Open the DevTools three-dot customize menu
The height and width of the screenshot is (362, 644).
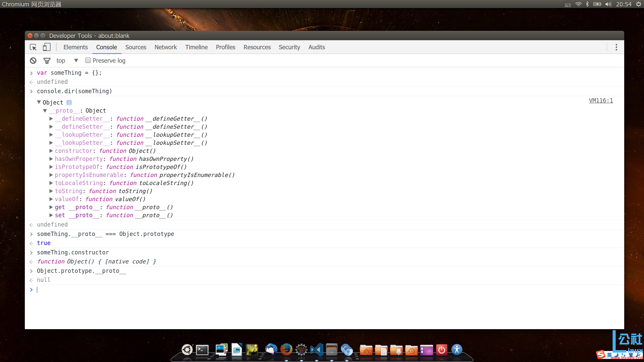tap(616, 47)
